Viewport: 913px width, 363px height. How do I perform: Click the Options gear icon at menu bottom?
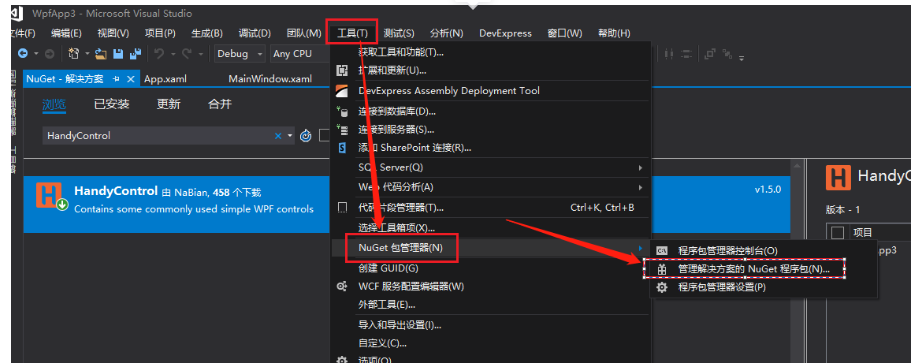pyautogui.click(x=342, y=360)
